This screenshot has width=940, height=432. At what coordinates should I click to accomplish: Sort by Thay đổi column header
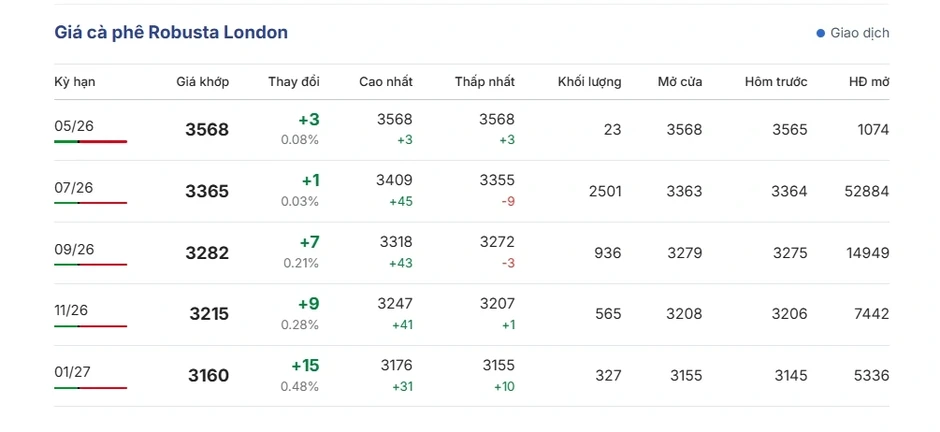click(x=294, y=82)
